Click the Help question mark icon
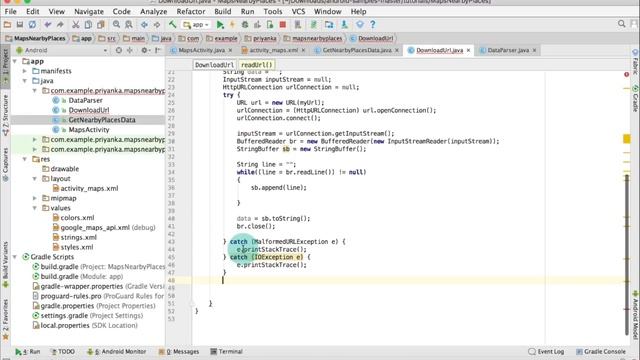Image resolution: width=640 pixels, height=360 pixels. tap(373, 24)
